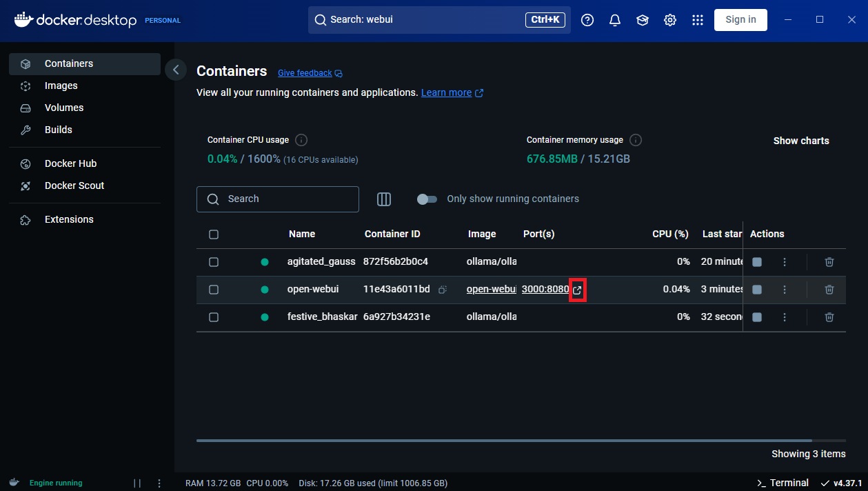Viewport: 868px width, 491px height.
Task: Open Containers in the sidebar
Action: (x=85, y=63)
